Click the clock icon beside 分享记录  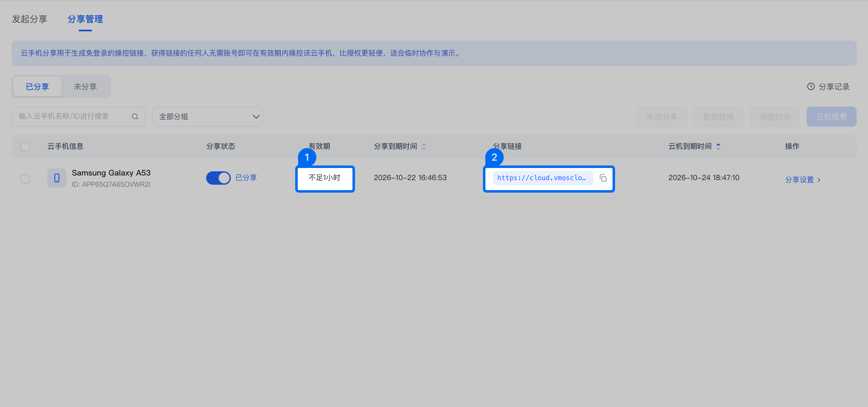[811, 86]
